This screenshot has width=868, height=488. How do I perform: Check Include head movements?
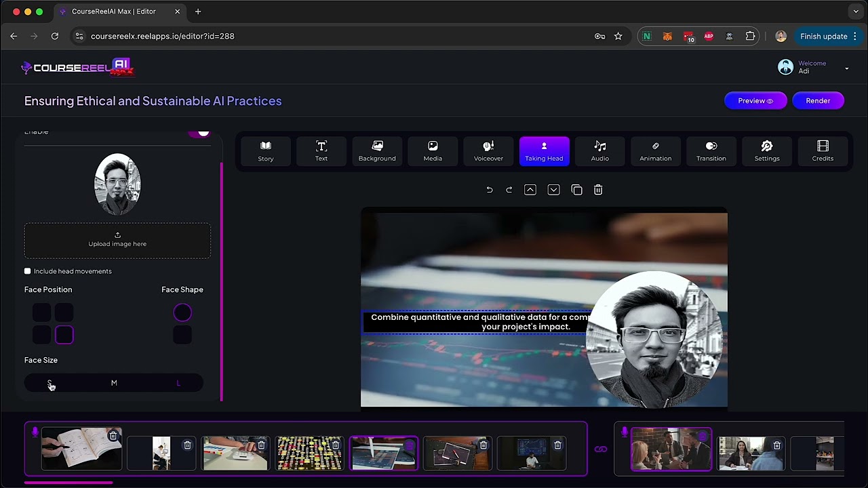(x=28, y=271)
